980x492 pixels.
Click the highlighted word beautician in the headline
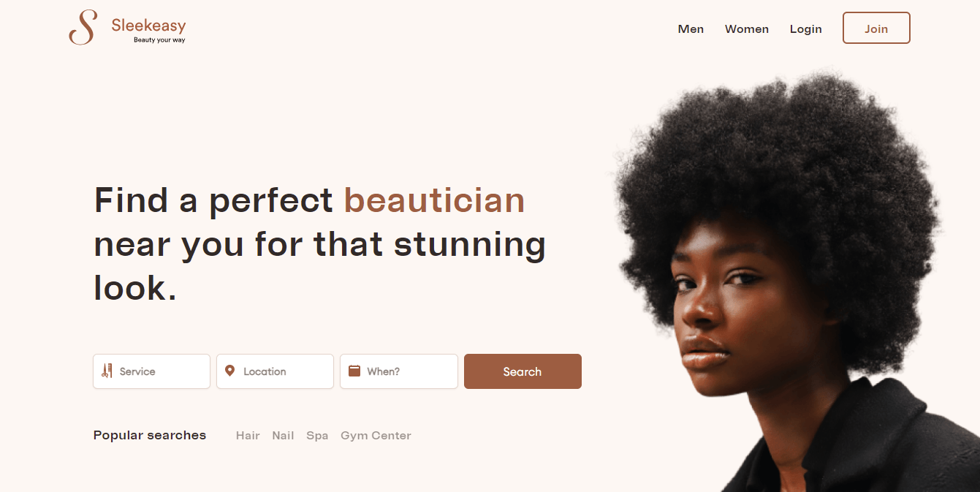click(434, 200)
